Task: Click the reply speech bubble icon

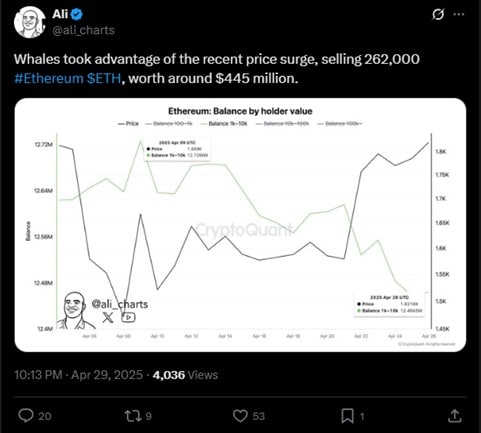Action: tap(26, 416)
